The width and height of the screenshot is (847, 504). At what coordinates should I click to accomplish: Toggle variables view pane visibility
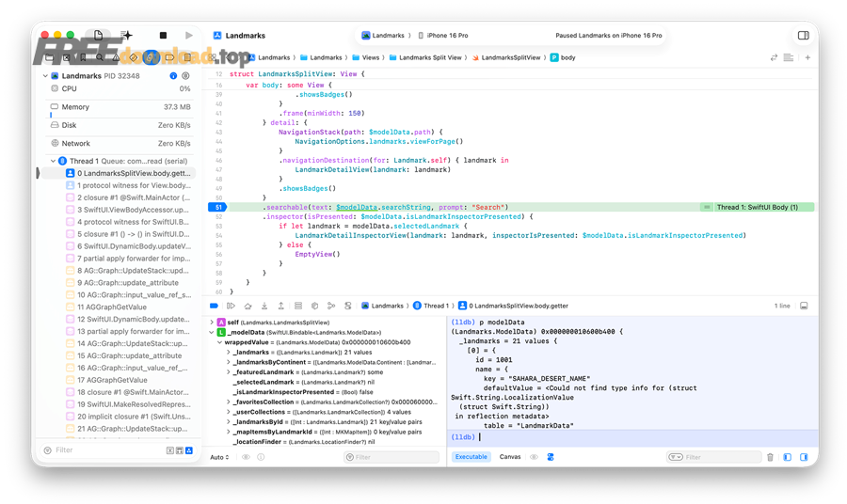(x=787, y=457)
